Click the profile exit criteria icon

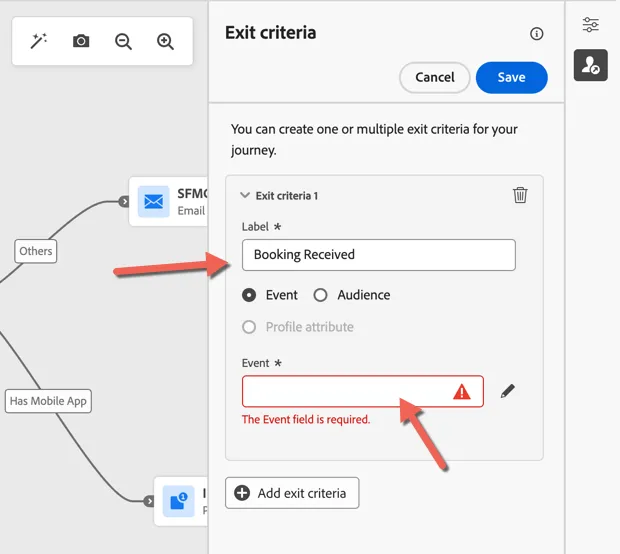click(590, 65)
